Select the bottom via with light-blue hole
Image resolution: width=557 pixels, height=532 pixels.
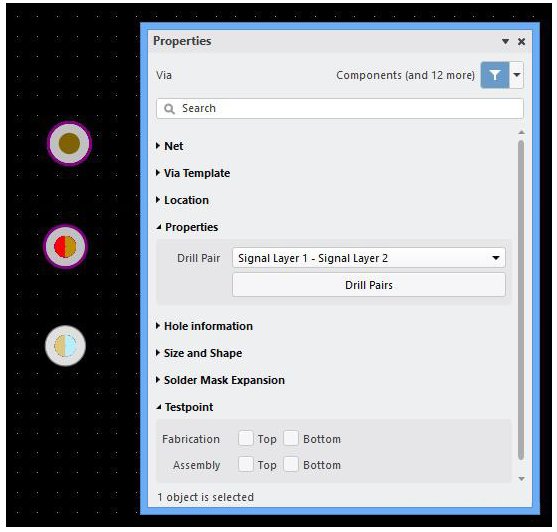pyautogui.click(x=65, y=346)
